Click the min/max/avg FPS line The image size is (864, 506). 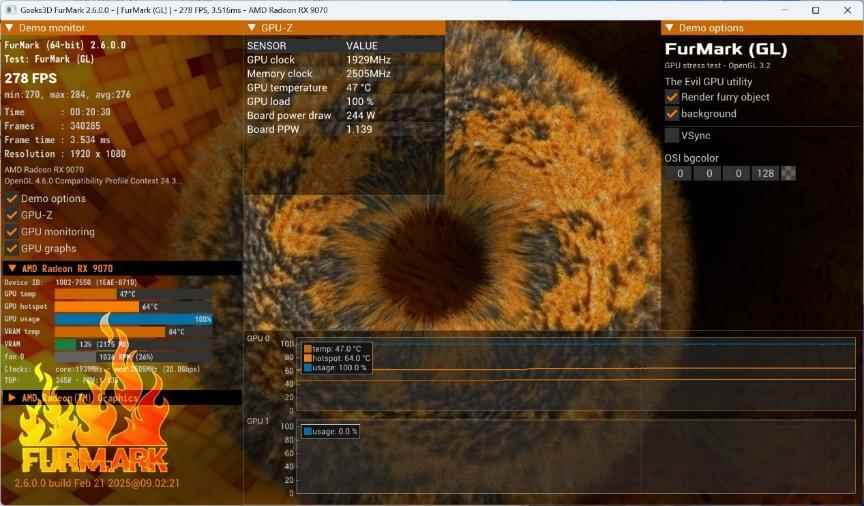pyautogui.click(x=67, y=95)
